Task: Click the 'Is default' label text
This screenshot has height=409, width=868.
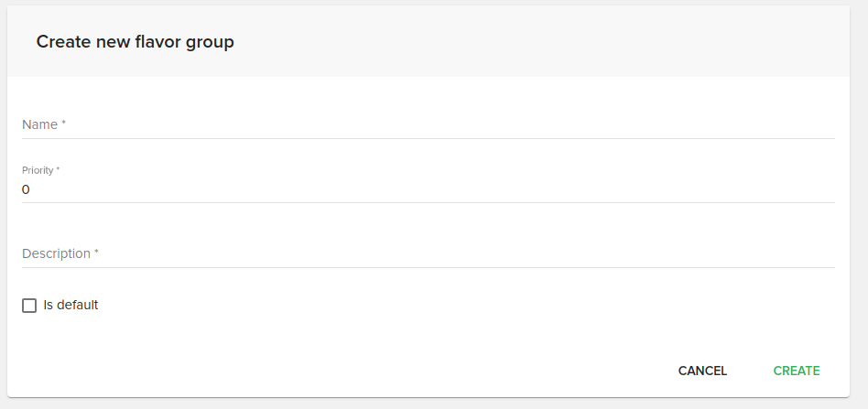Action: pyautogui.click(x=71, y=305)
